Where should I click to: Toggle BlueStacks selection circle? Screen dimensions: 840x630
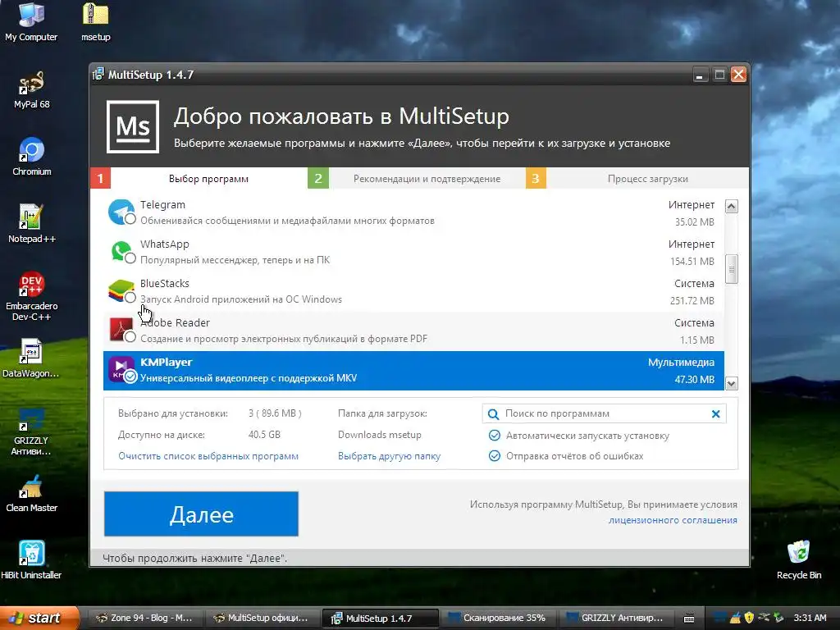[x=130, y=297]
